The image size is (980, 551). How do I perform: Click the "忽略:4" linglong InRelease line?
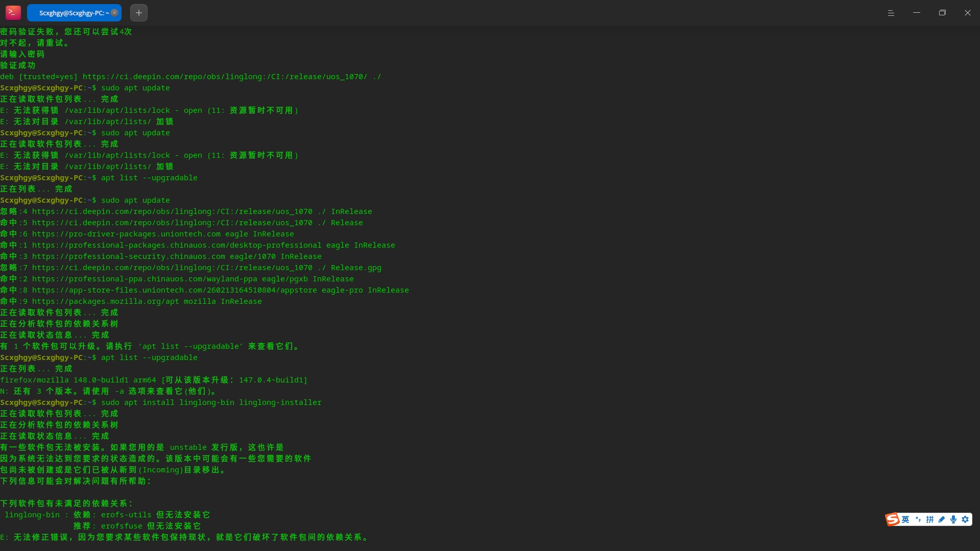click(186, 211)
